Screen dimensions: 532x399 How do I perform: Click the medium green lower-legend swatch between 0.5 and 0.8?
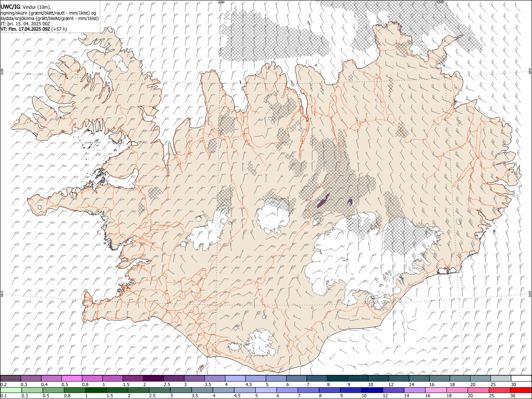click(53, 390)
